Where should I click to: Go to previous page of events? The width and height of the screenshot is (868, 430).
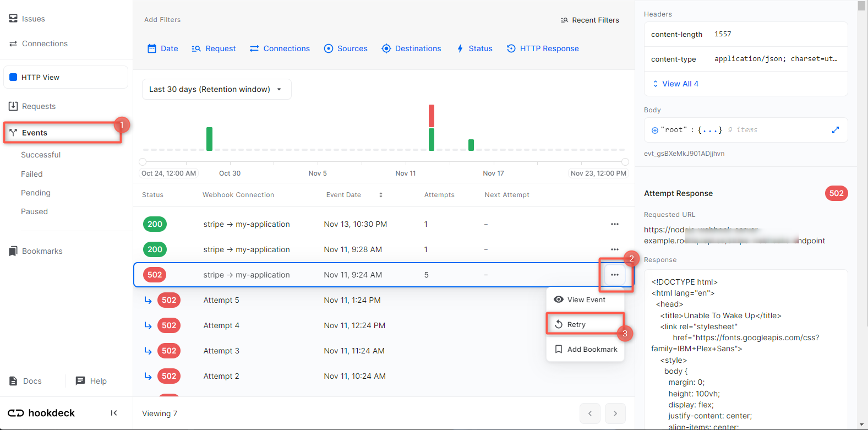pos(590,413)
